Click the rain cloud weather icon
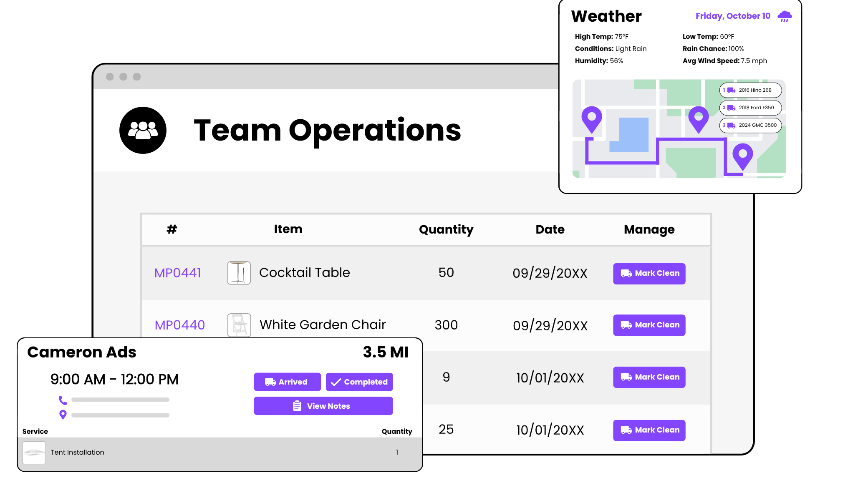This screenshot has height=488, width=868. point(785,16)
